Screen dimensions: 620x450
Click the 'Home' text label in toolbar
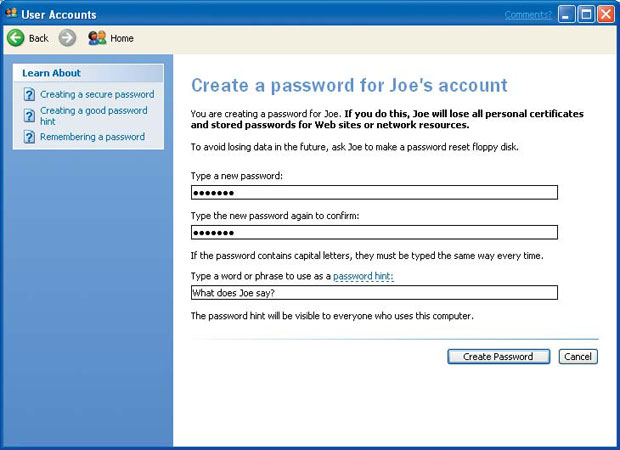tap(122, 38)
